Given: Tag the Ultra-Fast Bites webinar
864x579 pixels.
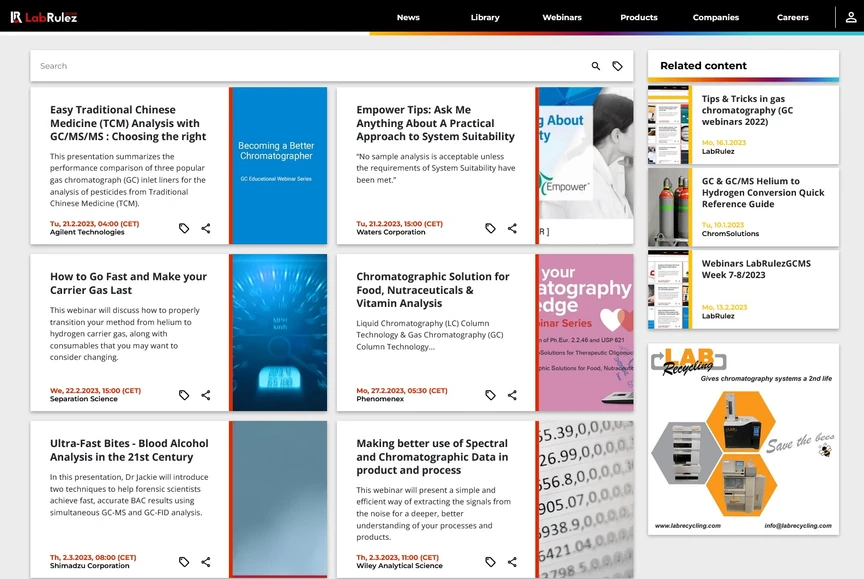Looking at the screenshot, I should pyautogui.click(x=184, y=562).
